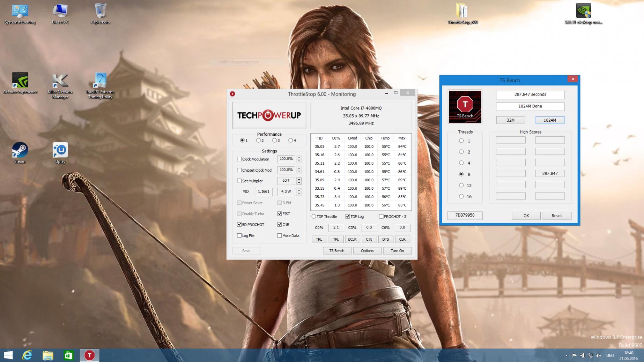Open BCLK settings button
Viewport: 644px width, 362px height.
click(352, 239)
